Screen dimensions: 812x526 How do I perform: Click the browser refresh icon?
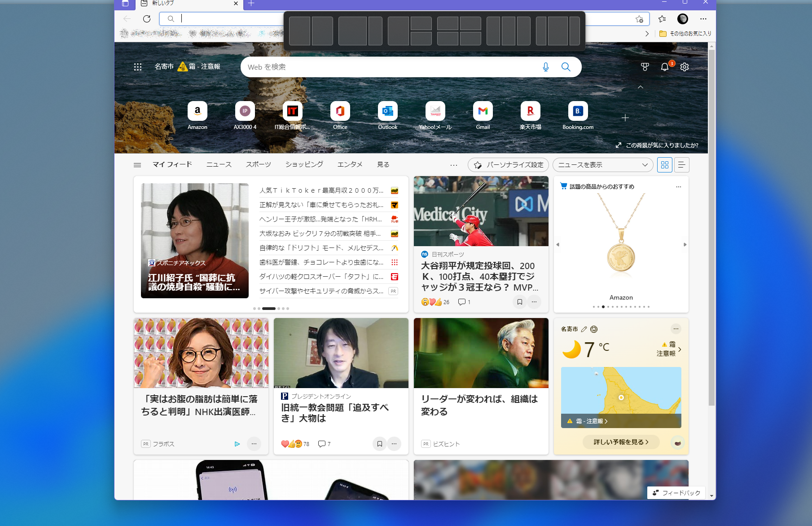[147, 19]
